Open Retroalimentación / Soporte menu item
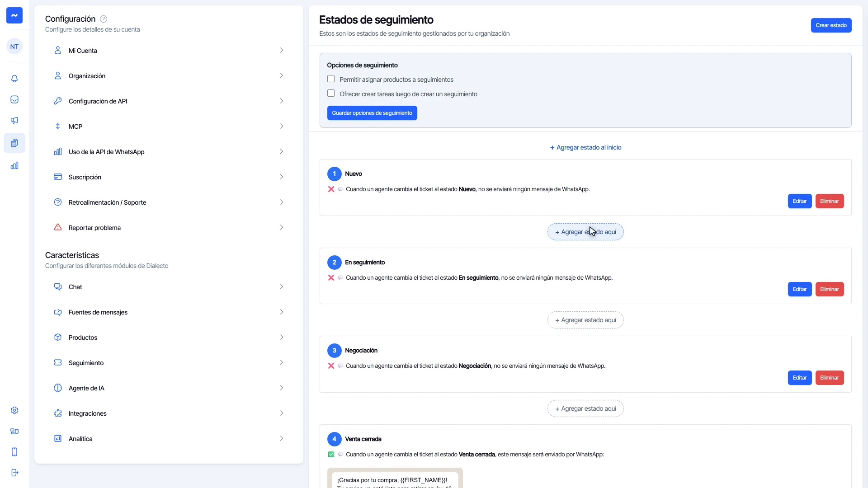Image resolution: width=868 pixels, height=488 pixels. click(169, 202)
